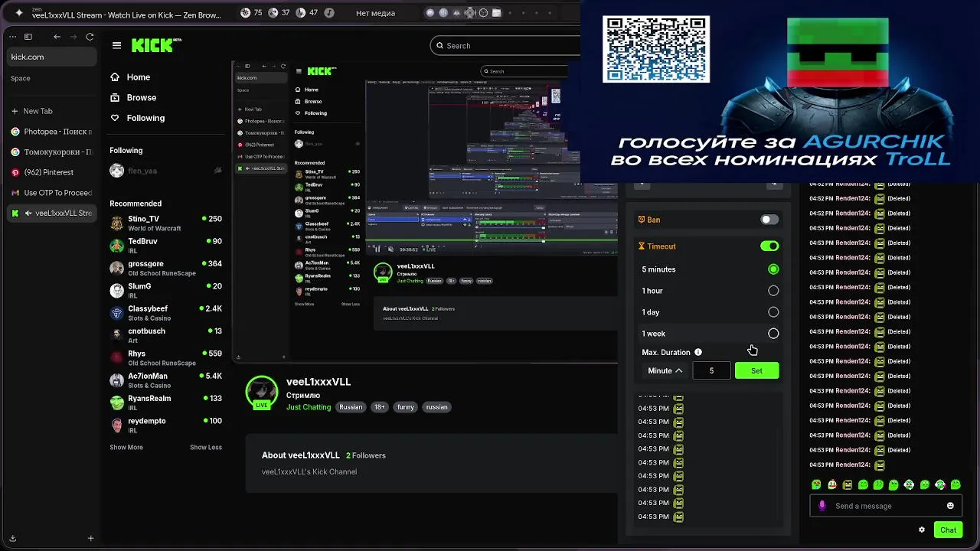Switch to the Томокукороки tab

coord(51,152)
